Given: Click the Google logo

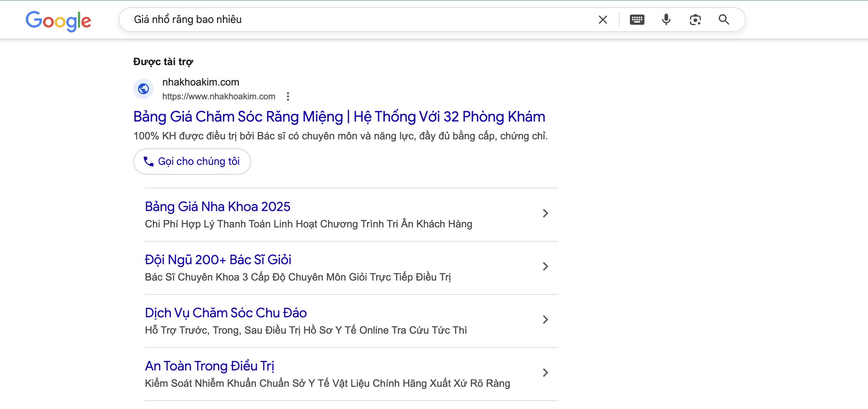Looking at the screenshot, I should click(x=58, y=21).
